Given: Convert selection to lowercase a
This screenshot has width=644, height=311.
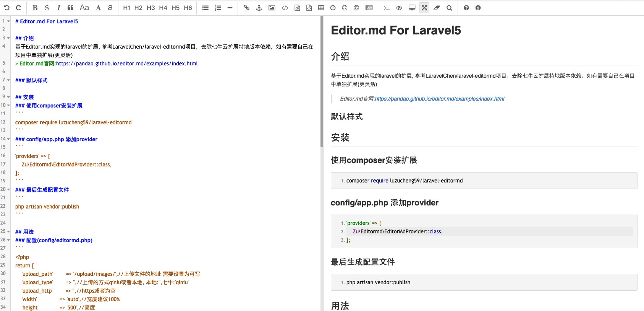Looking at the screenshot, I should [110, 8].
